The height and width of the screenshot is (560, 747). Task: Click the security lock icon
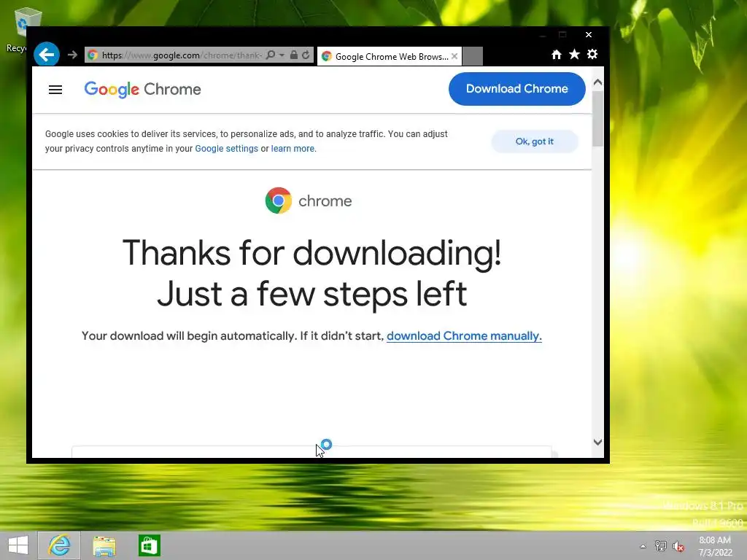coord(294,55)
